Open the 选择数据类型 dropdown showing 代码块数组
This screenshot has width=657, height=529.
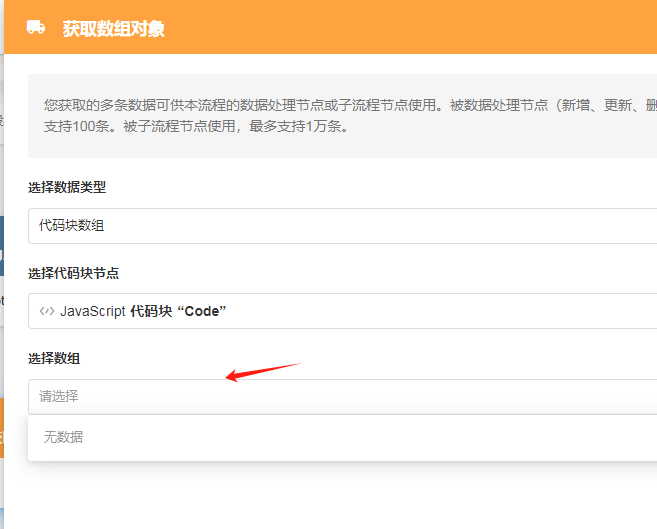point(342,226)
